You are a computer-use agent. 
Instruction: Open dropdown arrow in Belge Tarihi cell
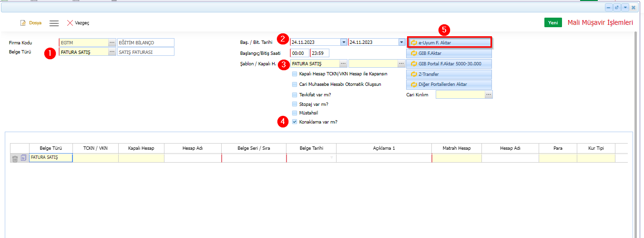click(x=332, y=157)
